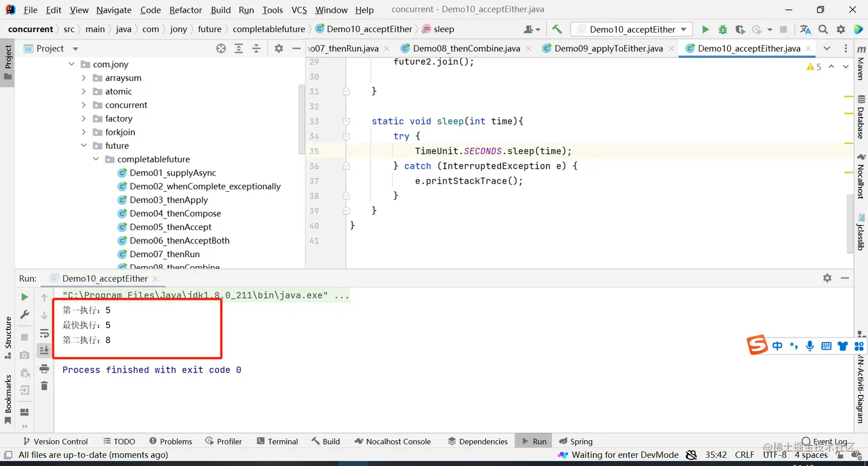The image size is (868, 466).
Task: Open the profiler run options dropdown arrow
Action: 770,29
